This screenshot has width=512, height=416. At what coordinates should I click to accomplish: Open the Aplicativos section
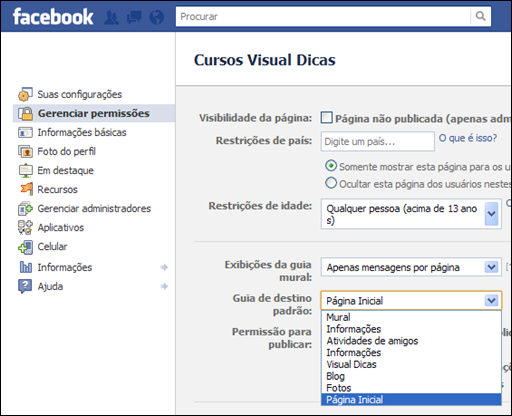(61, 227)
